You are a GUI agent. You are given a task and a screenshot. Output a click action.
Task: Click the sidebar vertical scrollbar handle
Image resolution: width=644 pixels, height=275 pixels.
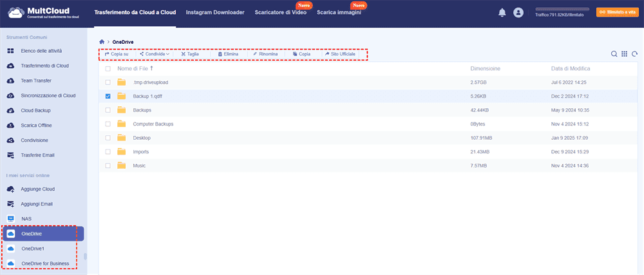tap(86, 256)
